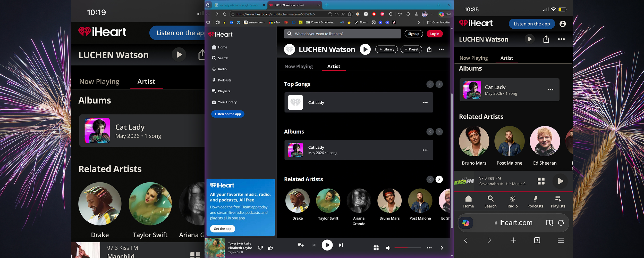Screen dimensions: 644x258
Task: Tap the Artist tab on the left phone
Action: (146, 82)
